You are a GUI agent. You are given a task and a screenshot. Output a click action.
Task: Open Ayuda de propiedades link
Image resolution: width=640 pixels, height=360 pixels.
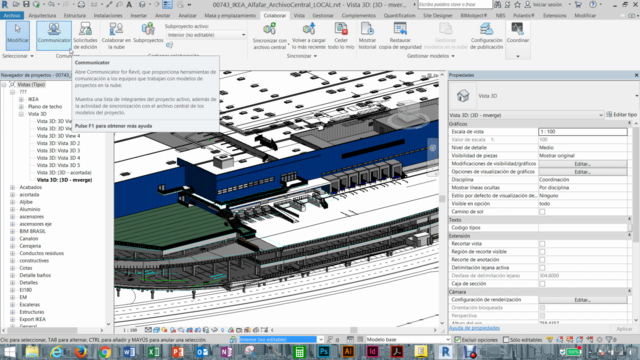coord(474,328)
